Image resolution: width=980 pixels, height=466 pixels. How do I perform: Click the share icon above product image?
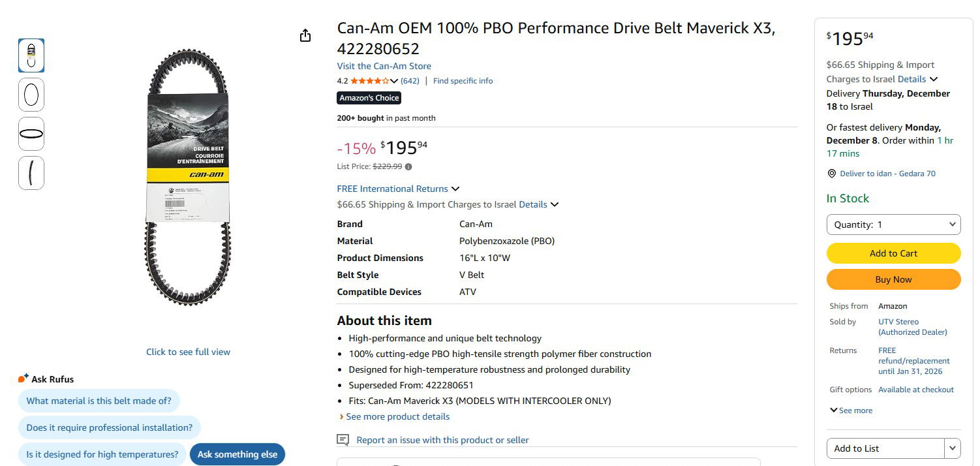pos(305,36)
